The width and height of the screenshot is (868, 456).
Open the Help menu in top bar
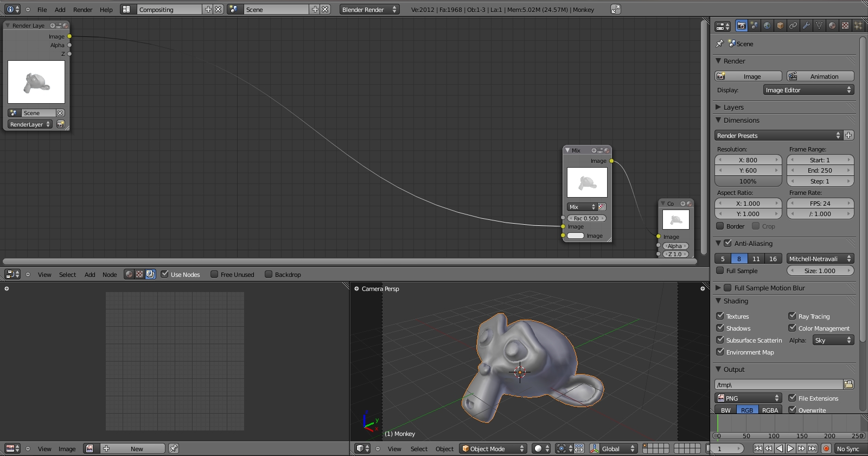pos(106,9)
